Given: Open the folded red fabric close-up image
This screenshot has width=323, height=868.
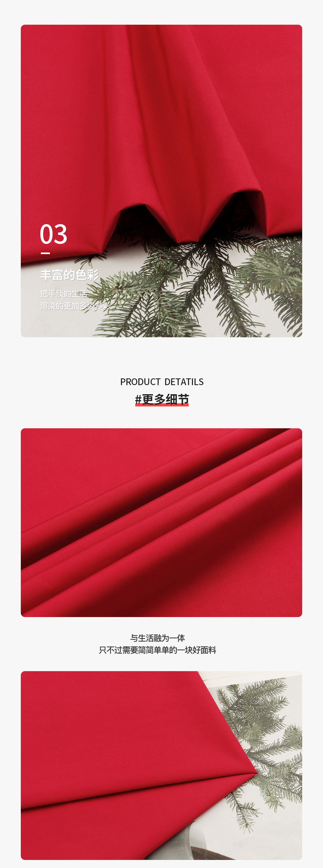Looking at the screenshot, I should click(x=161, y=523).
